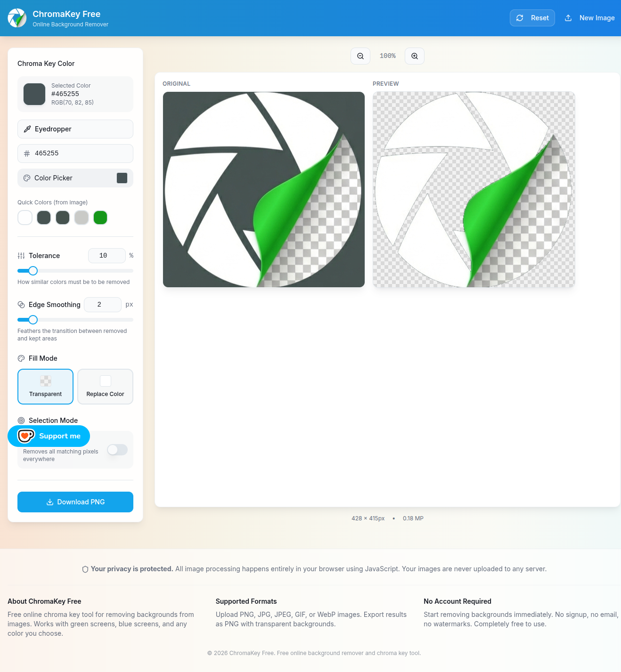The image size is (621, 672).
Task: Click the selected color #465255 preview swatch
Action: 34,94
